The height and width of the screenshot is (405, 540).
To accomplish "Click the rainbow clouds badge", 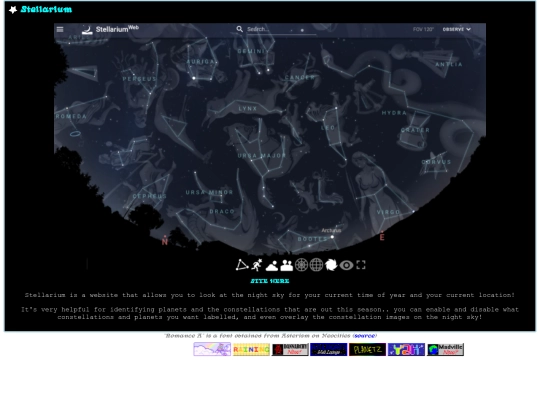I will (212, 349).
